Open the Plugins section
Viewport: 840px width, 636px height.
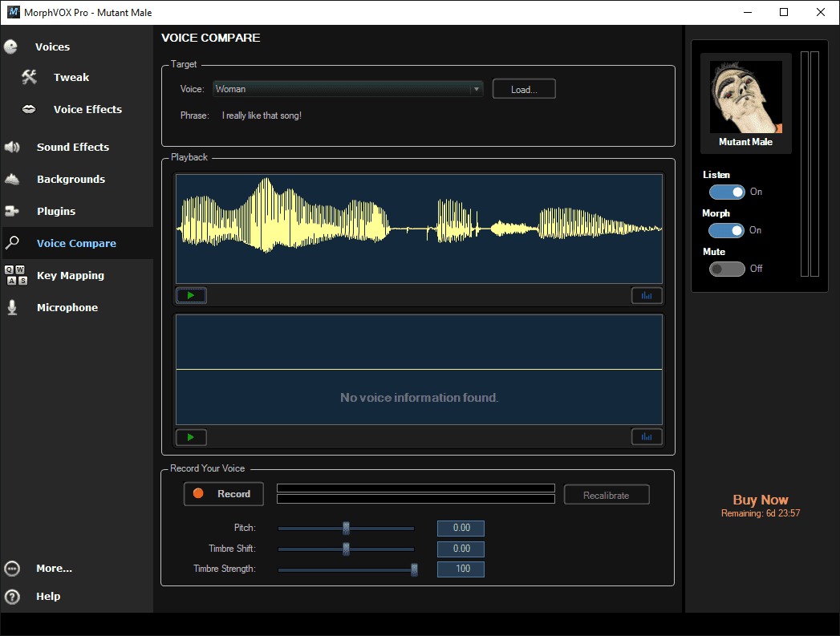tap(56, 212)
